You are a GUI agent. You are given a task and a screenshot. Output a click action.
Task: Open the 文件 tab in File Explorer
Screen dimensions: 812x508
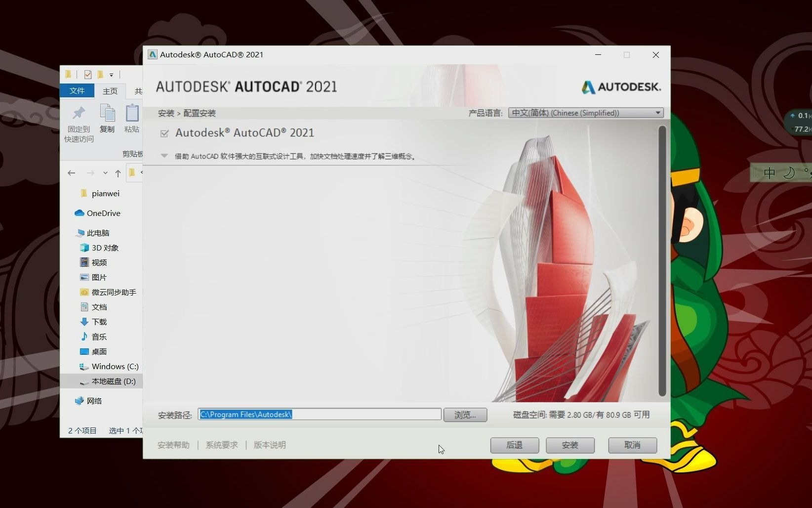[77, 90]
